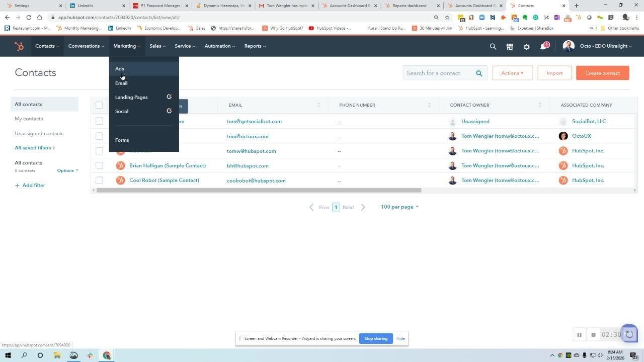The height and width of the screenshot is (362, 644).
Task: Click Brian Halligan's HubSpot avatar icon
Action: tap(120, 165)
